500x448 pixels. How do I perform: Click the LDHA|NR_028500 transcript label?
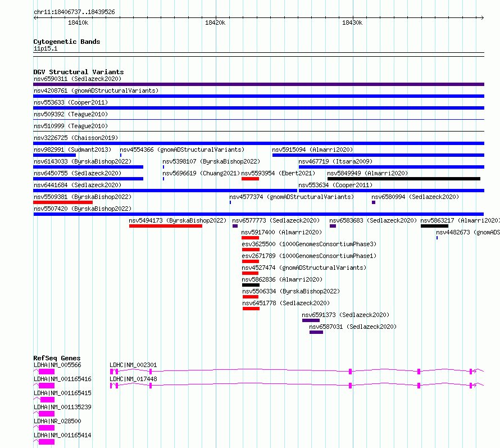57,421
